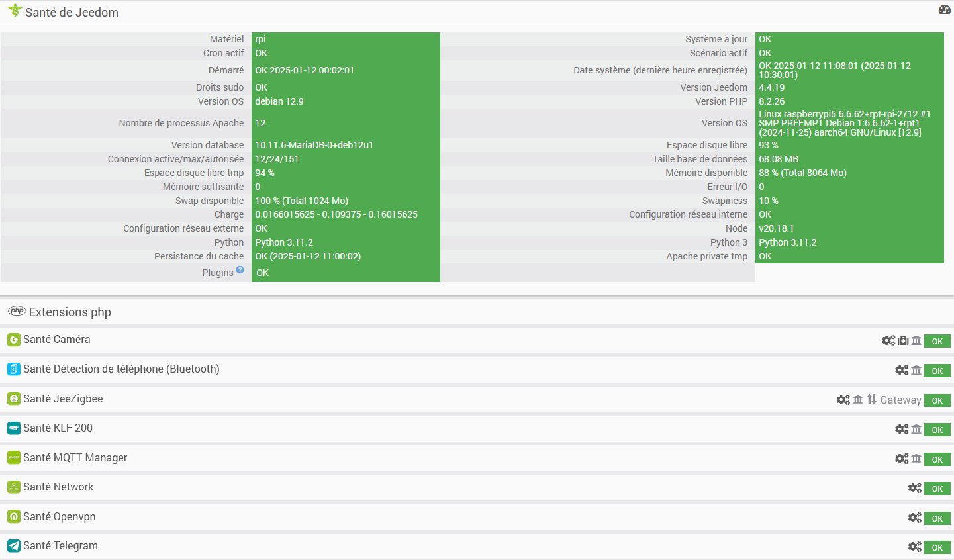Select the swap value '100 % (Total 1024 Mo)'

[301, 201]
